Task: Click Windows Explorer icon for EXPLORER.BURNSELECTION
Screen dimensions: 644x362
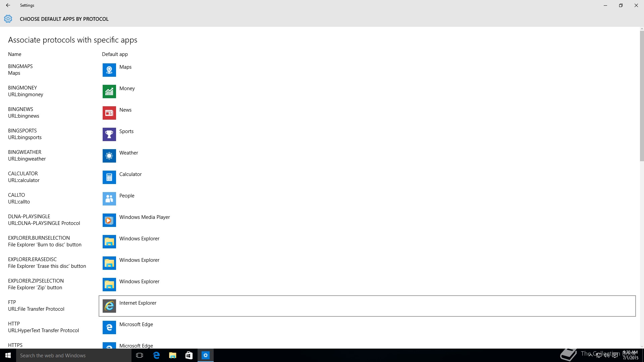Action: click(109, 242)
